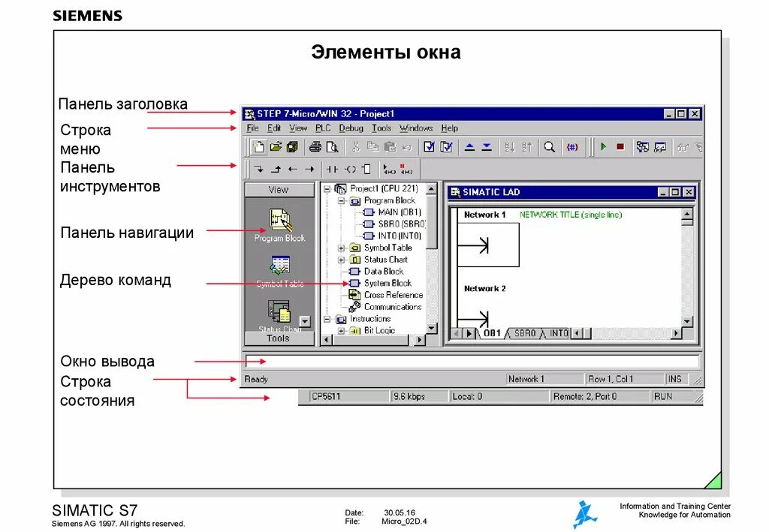The width and height of the screenshot is (769, 532).
Task: Click the Undo toolbar icon
Action: 406,147
